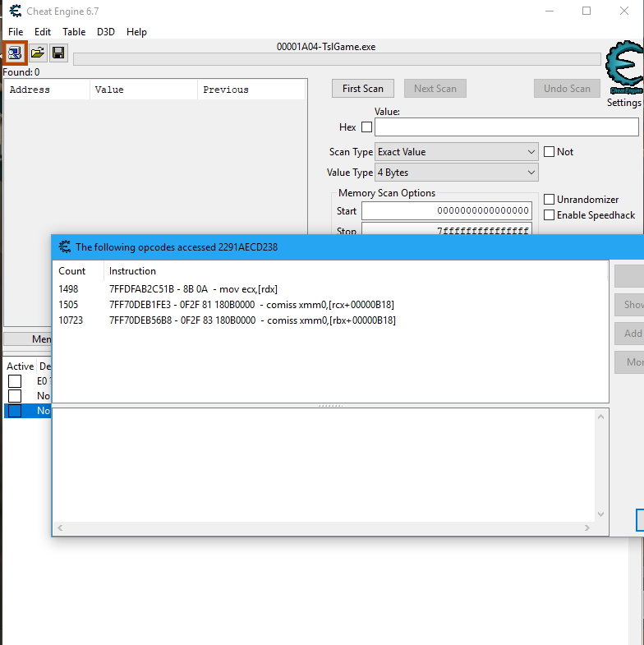This screenshot has width=644, height=645.
Task: Click the First Scan button
Action: (x=363, y=89)
